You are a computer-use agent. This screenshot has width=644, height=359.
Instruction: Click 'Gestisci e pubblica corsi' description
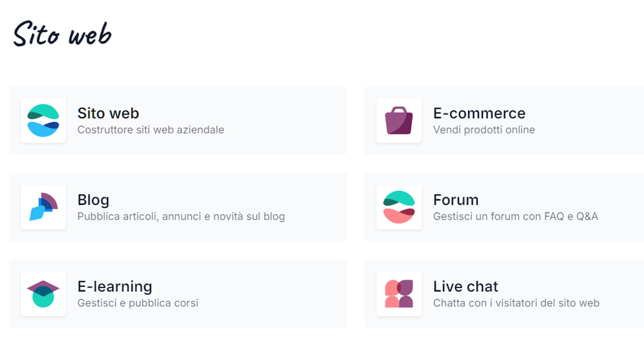click(138, 303)
